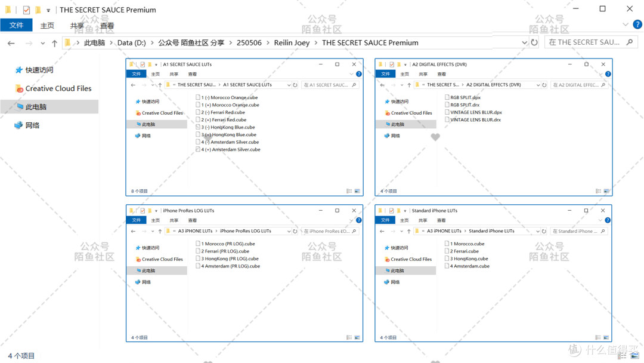Click search box in A1 SECRET SAUCE LUTs window
Screen dimensions: 644x363
coord(330,85)
